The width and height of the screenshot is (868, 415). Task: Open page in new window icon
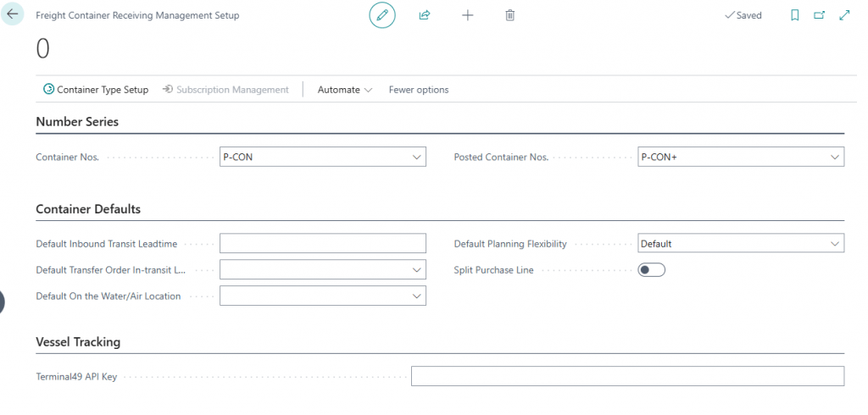820,15
